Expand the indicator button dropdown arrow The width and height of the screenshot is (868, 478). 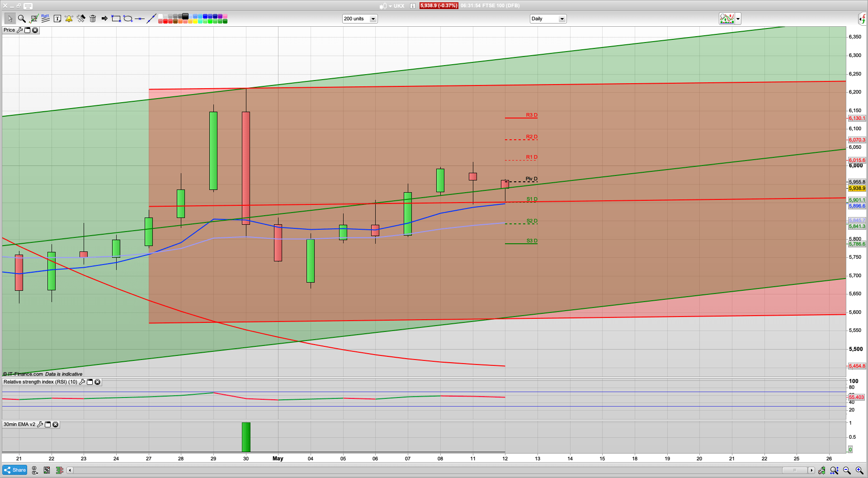pyautogui.click(x=738, y=19)
